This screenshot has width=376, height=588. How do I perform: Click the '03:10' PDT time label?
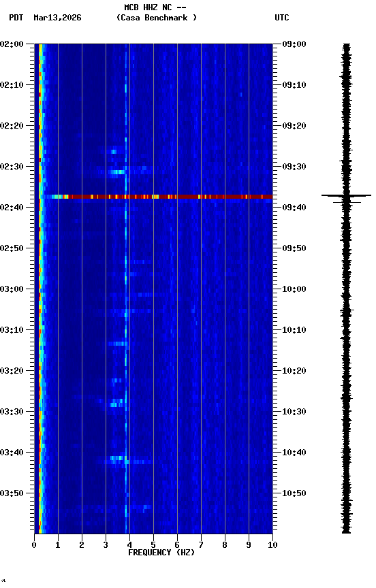(x=12, y=330)
